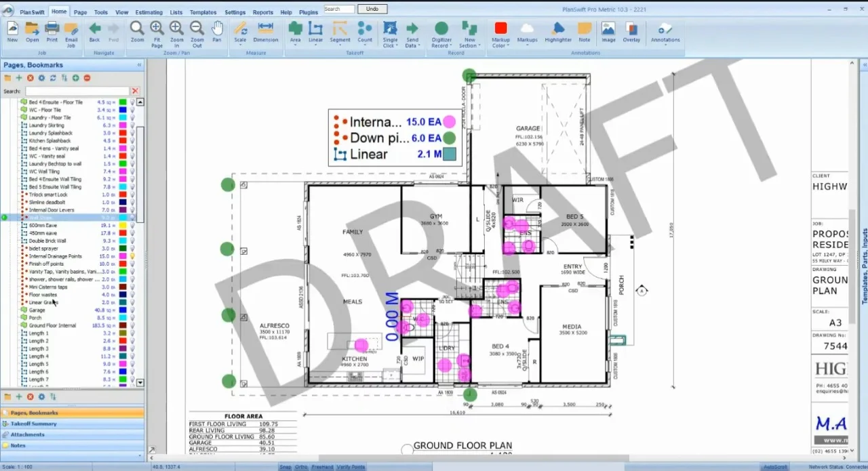Screen dimensions: 868x471
Task: Click the ribbon Search box
Action: tap(339, 9)
